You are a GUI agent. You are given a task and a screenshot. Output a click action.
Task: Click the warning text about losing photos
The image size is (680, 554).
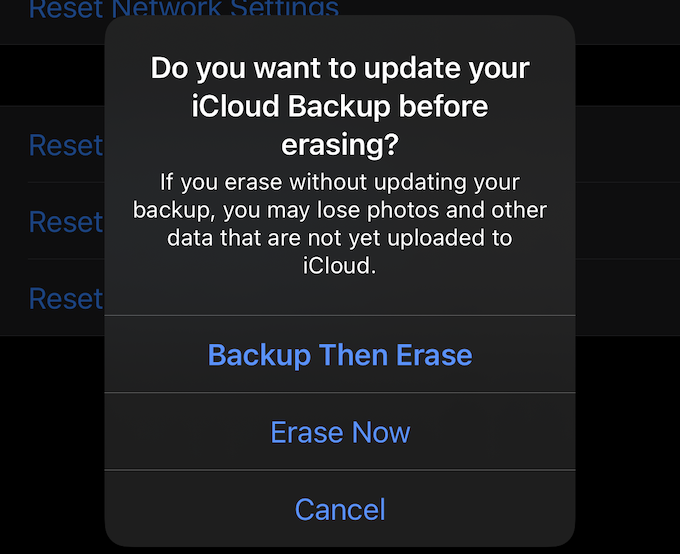[340, 224]
